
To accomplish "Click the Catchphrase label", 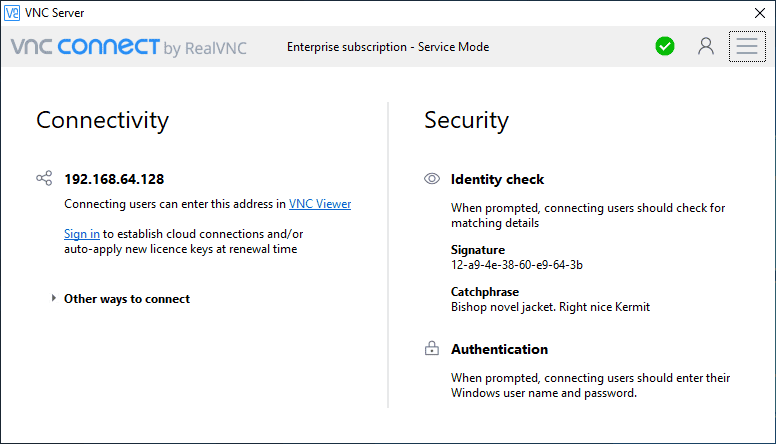I will 485,292.
